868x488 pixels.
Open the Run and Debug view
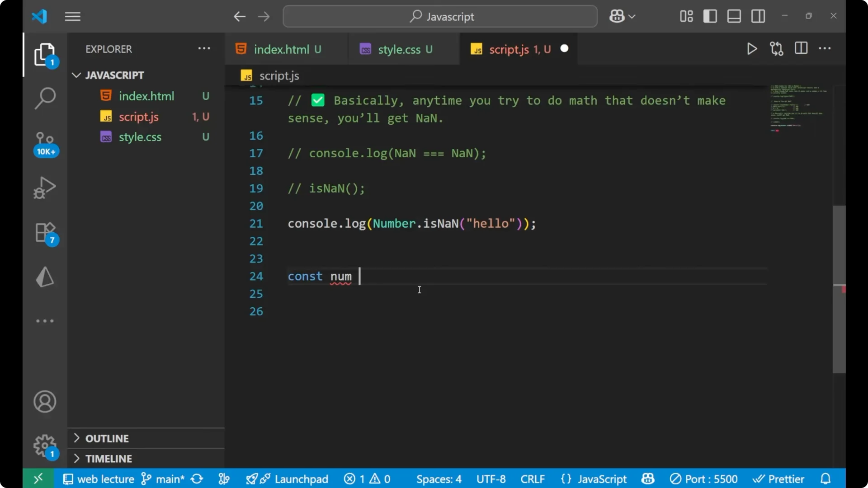click(x=44, y=188)
